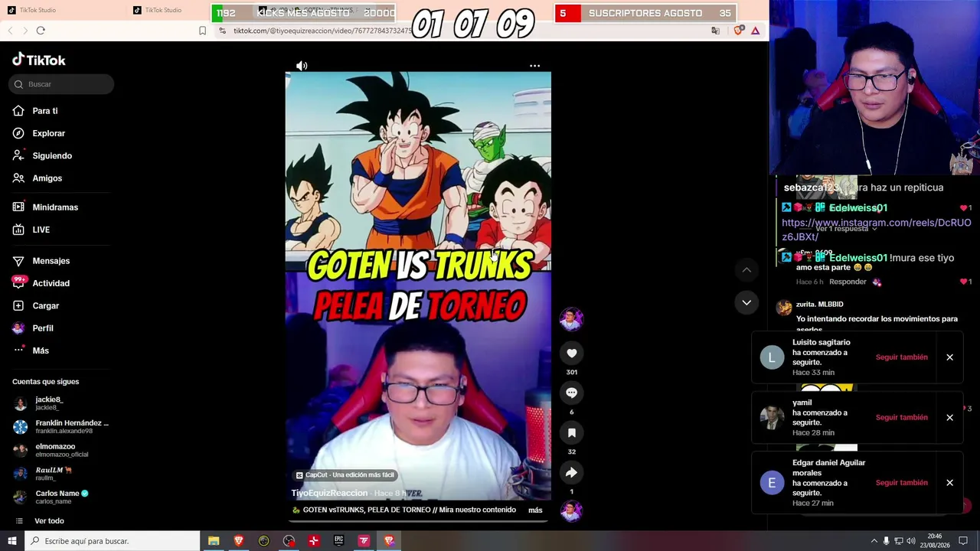
Task: Click Responder under the Edelweiss01 comment
Action: (848, 282)
